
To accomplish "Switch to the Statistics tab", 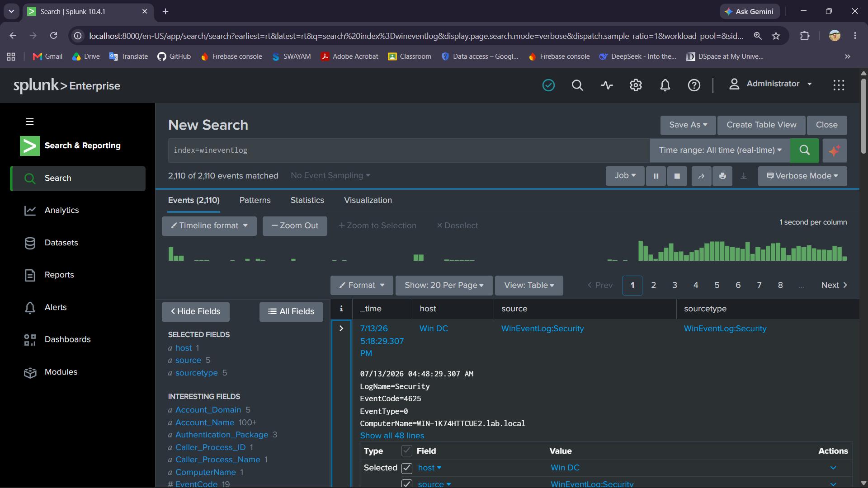I will coord(307,200).
